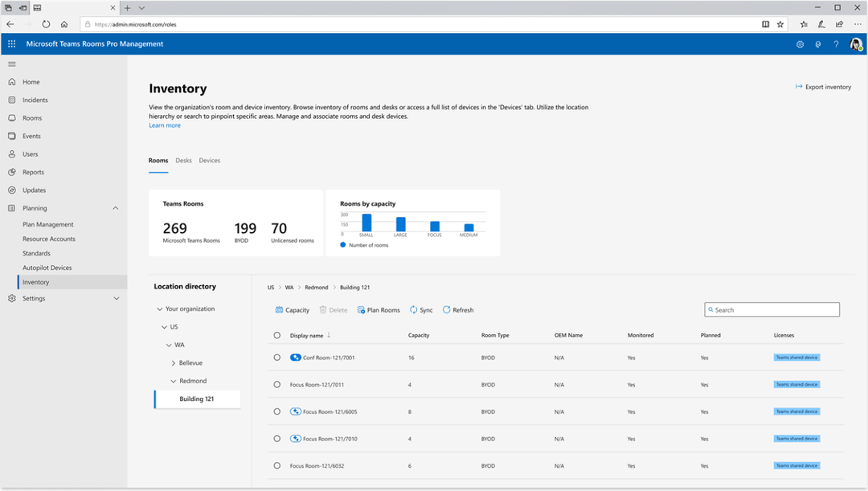868x491 pixels.
Task: Click the US breadcrumb link
Action: (x=271, y=288)
